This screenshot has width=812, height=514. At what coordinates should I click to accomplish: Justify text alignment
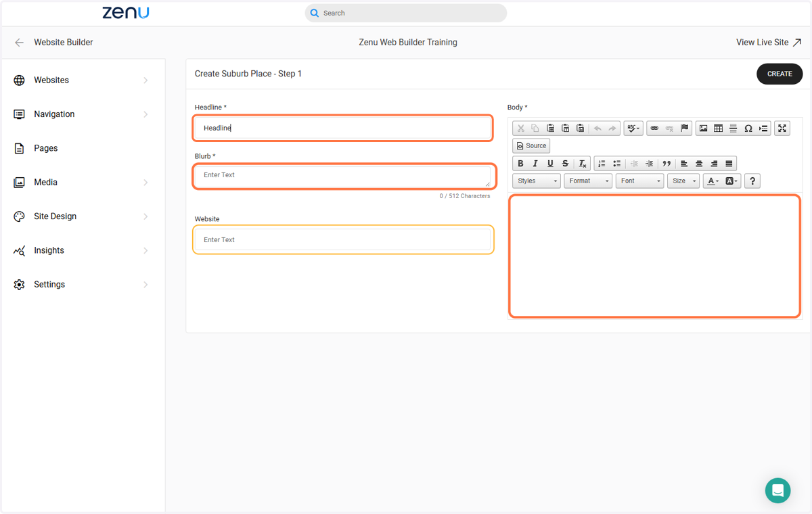click(x=729, y=164)
